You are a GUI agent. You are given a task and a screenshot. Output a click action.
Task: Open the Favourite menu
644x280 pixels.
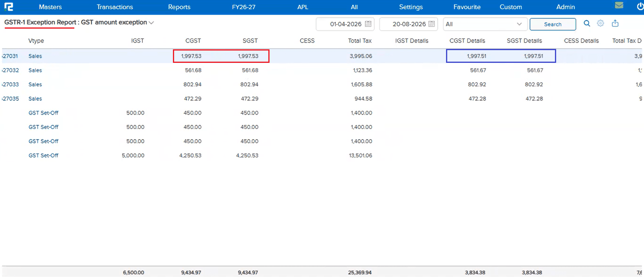(467, 7)
